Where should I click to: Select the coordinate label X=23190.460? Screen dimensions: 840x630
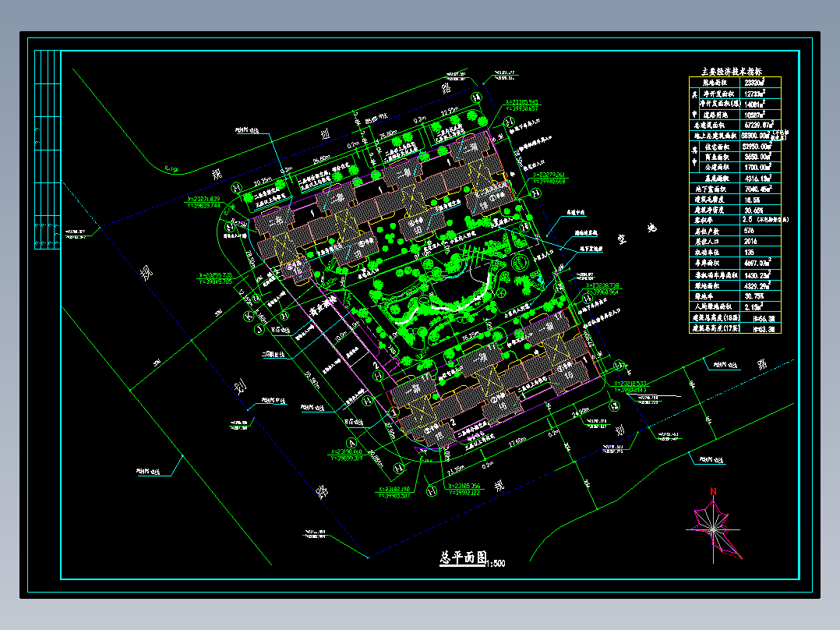[347, 452]
